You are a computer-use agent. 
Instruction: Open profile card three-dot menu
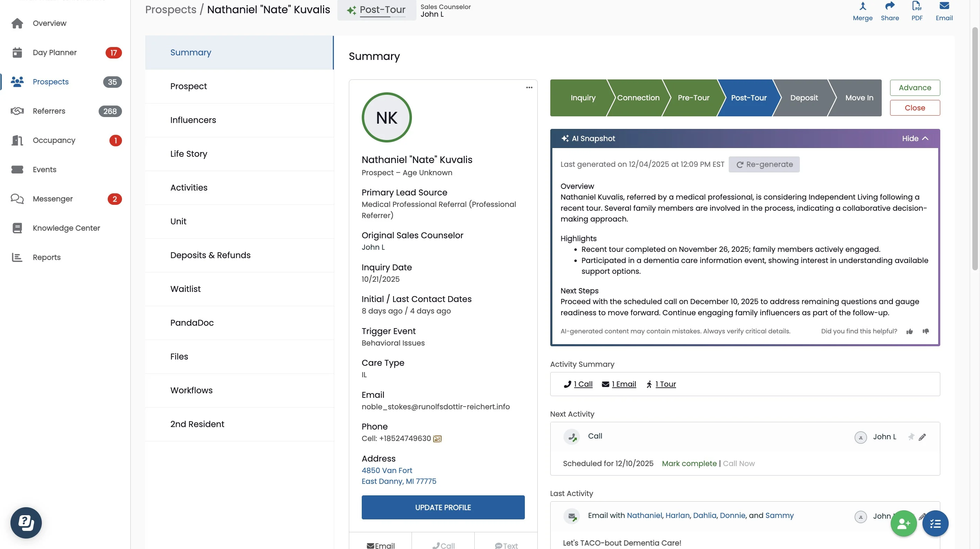(529, 87)
